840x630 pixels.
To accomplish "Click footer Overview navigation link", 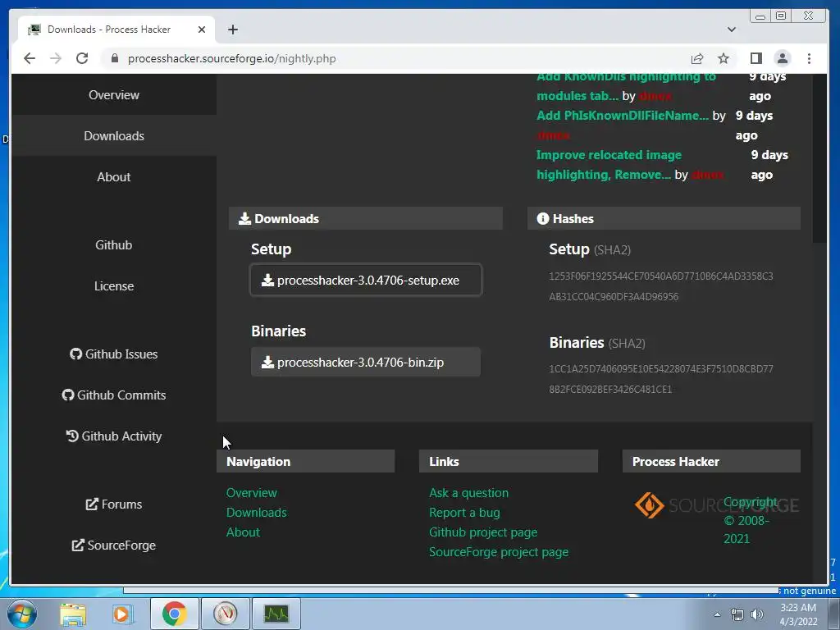I will [251, 493].
